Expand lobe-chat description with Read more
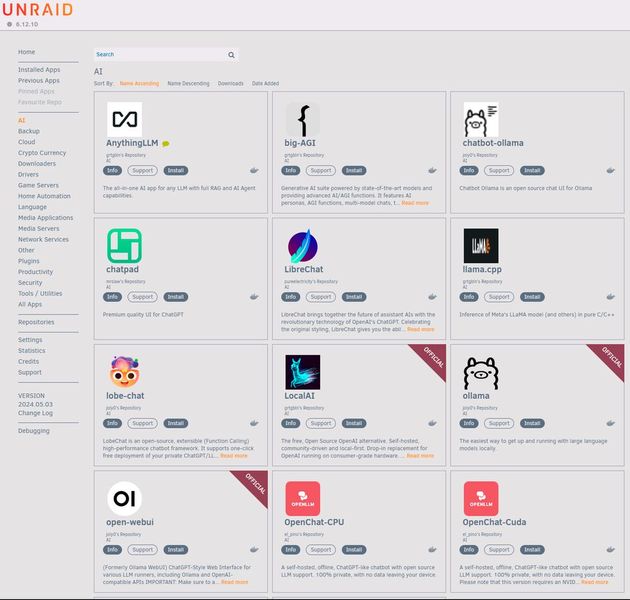Viewport: 630px width, 600px height. point(234,456)
